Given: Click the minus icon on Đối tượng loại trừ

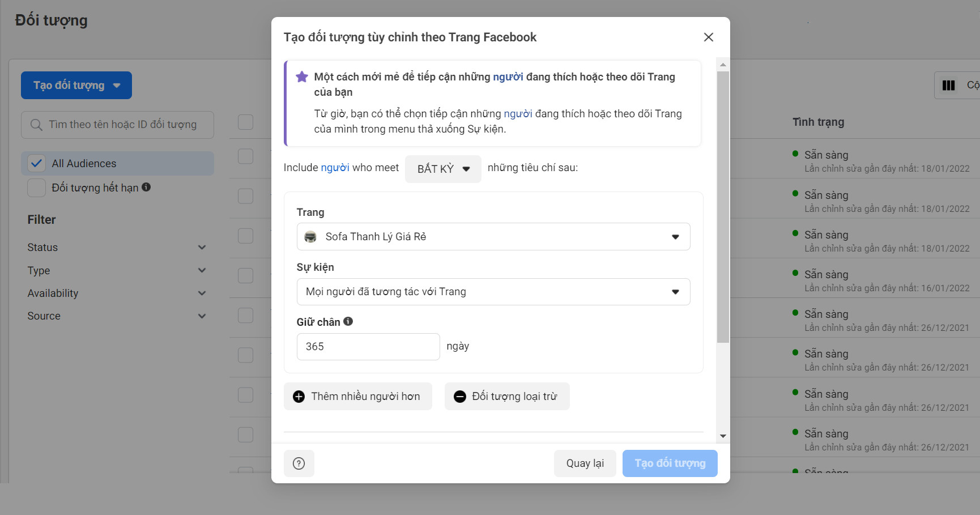Looking at the screenshot, I should (x=460, y=397).
